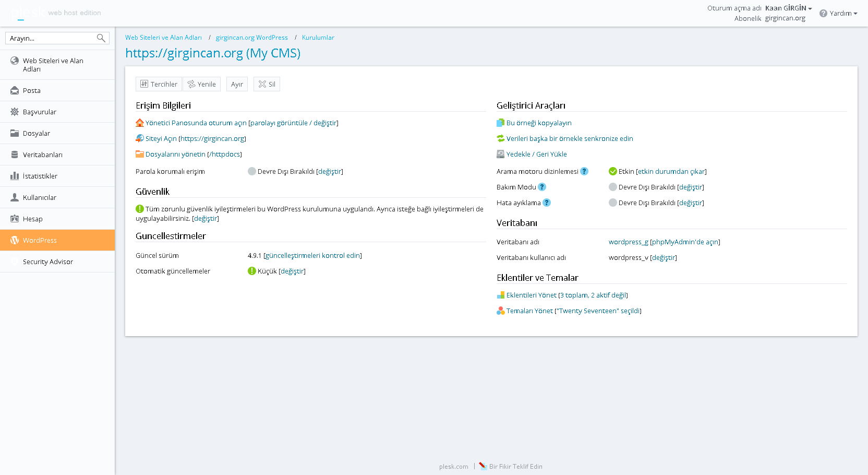
Task: Click the WordPress logo icon in sidebar
Action: [x=15, y=240]
